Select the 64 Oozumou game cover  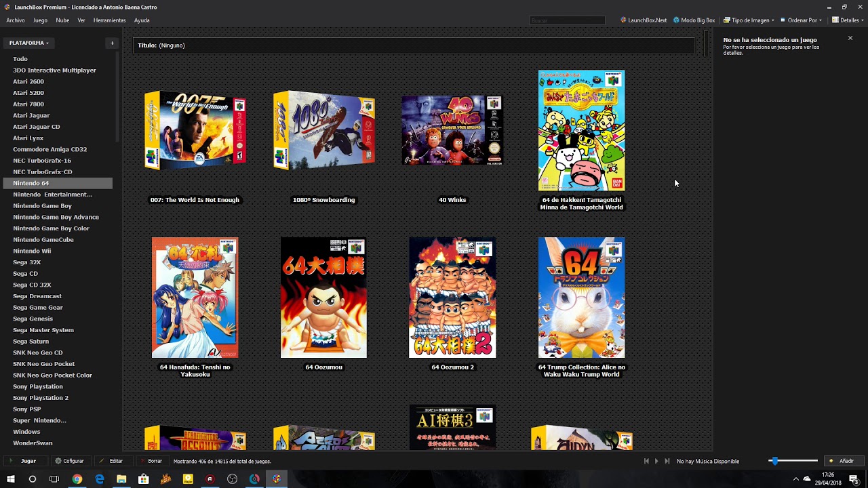323,298
